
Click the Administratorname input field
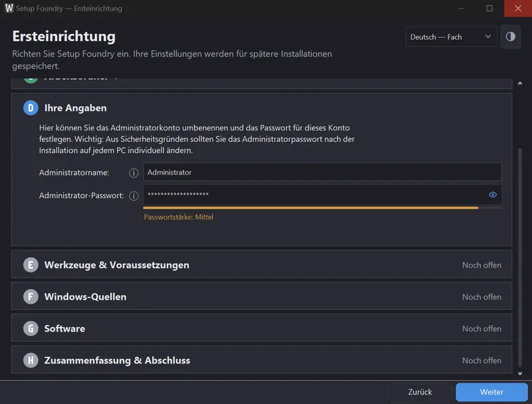point(323,172)
